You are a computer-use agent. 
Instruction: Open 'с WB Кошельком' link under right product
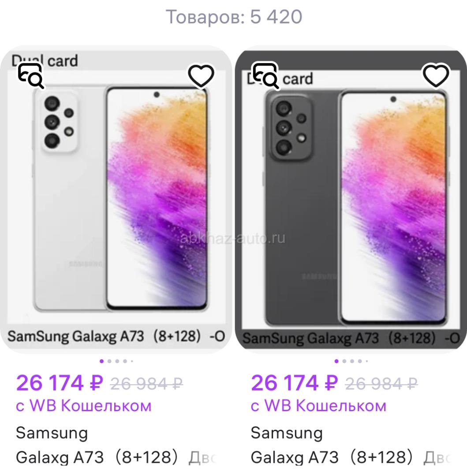click(x=318, y=406)
